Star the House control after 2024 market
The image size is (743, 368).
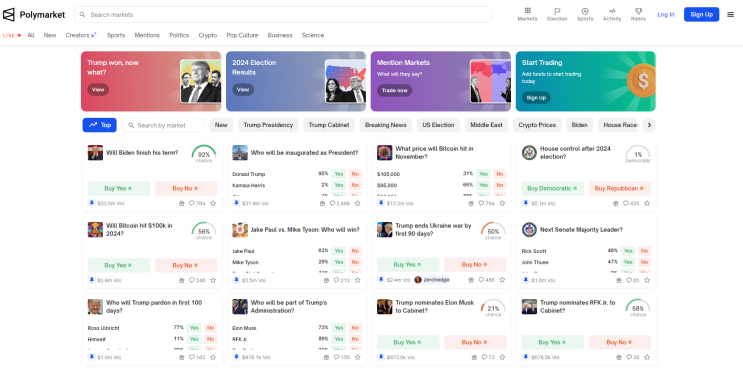[x=647, y=203]
